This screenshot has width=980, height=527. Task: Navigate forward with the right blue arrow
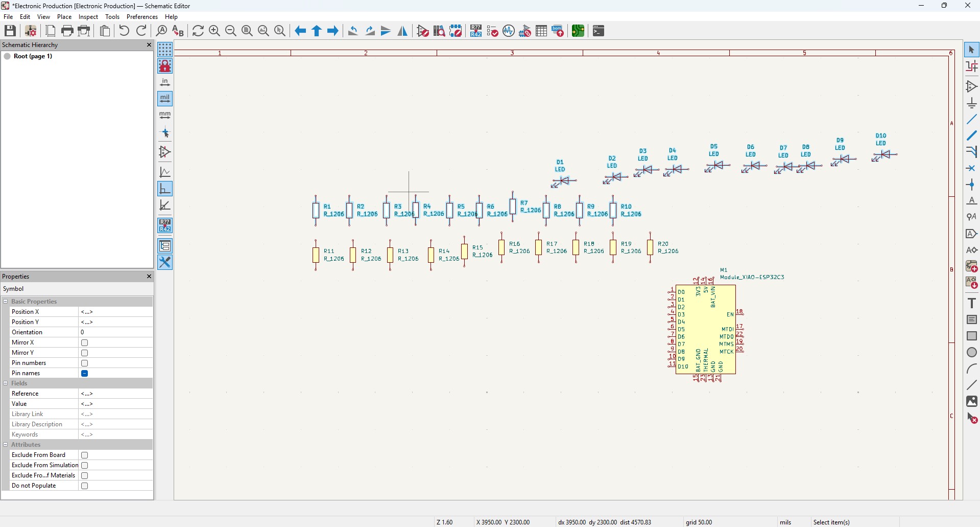pos(333,31)
